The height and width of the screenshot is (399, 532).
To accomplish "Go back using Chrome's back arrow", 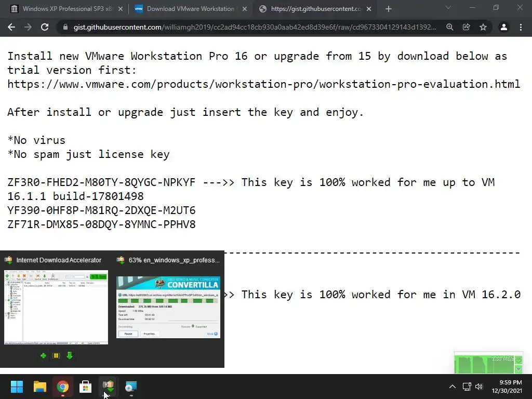I will [11, 27].
